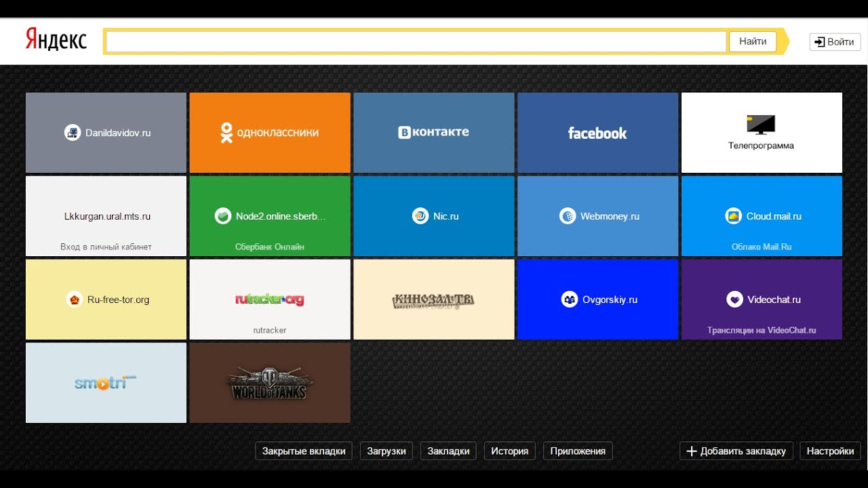Viewport: 868px width, 488px height.
Task: Click the Danildavidov.ru label
Action: point(118,133)
